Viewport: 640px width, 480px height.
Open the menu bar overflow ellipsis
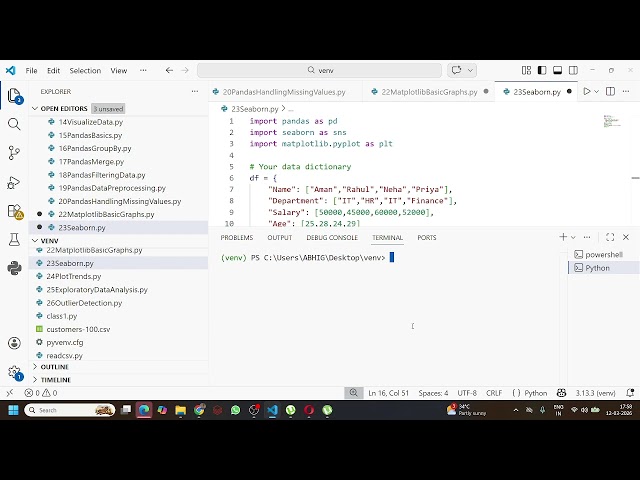click(143, 70)
